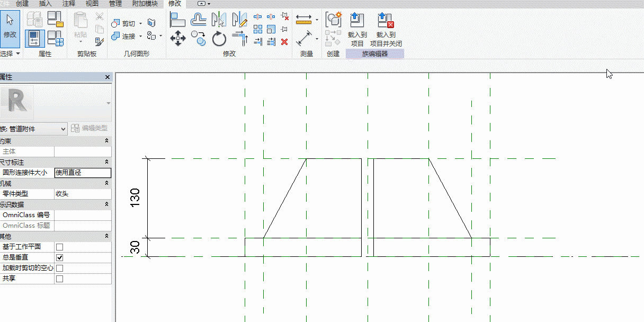Open the family category dropdown 管道附件
This screenshot has height=322, width=644.
(x=33, y=129)
